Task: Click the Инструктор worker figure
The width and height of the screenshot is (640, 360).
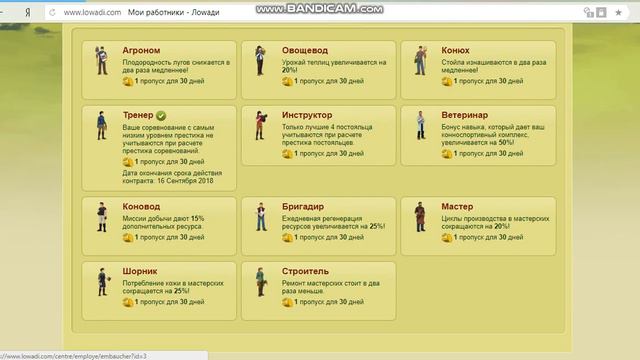Action: pyautogui.click(x=260, y=125)
